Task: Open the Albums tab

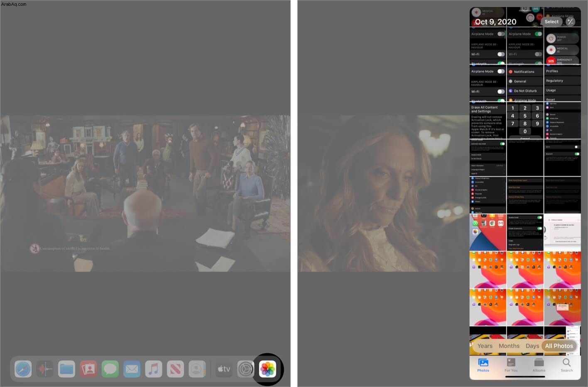Action: coord(539,365)
